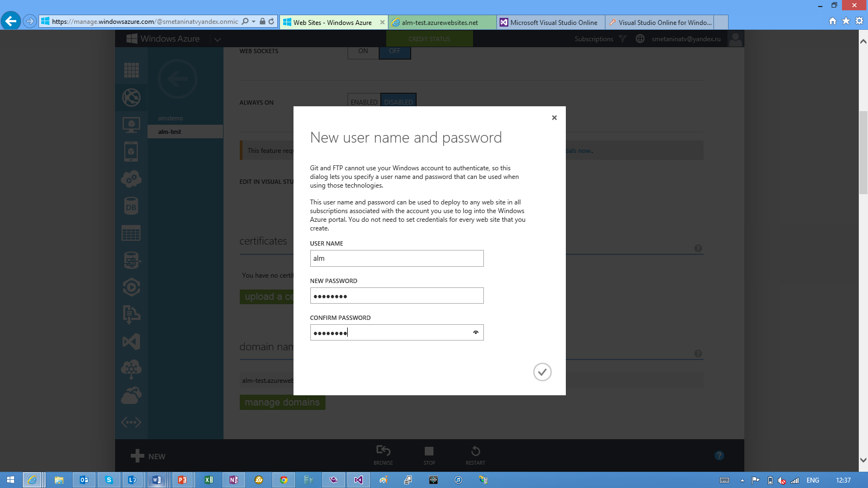This screenshot has height=488, width=868.
Task: Click RESTART in the command bar
Action: click(x=475, y=455)
